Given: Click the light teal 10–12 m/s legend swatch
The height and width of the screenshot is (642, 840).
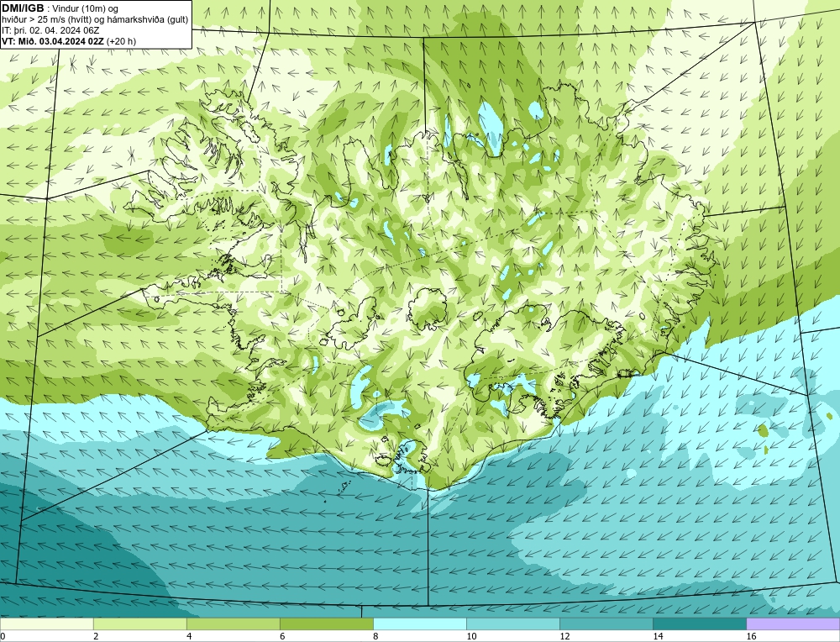Looking at the screenshot, I should tap(512, 624).
